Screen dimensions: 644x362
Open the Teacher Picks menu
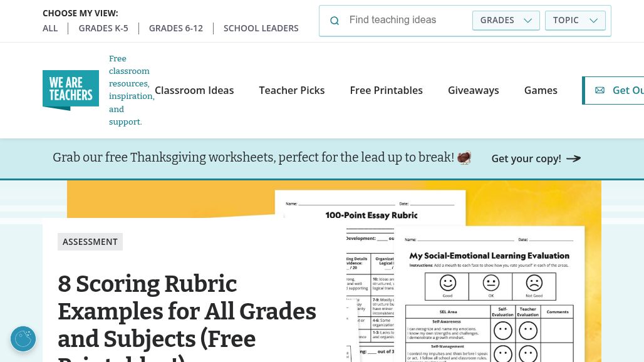tap(292, 90)
